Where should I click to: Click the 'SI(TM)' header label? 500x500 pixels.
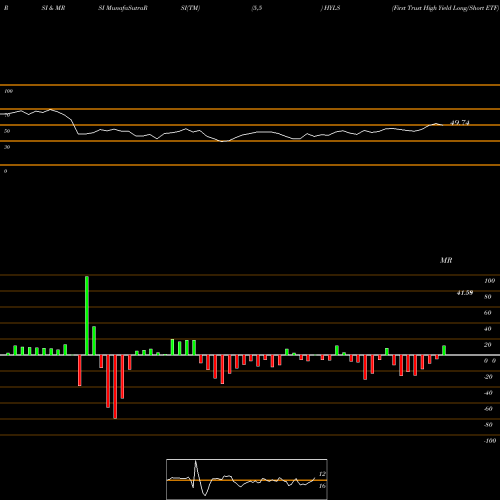(190, 8)
